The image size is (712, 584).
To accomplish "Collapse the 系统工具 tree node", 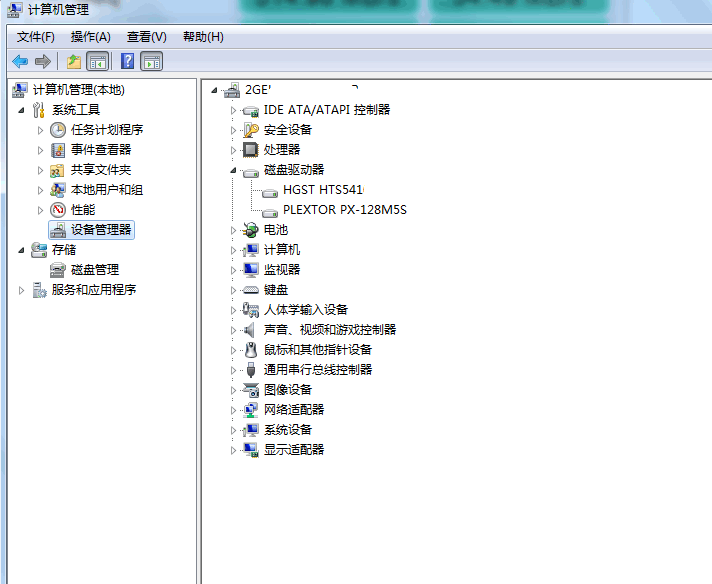I will pos(21,110).
